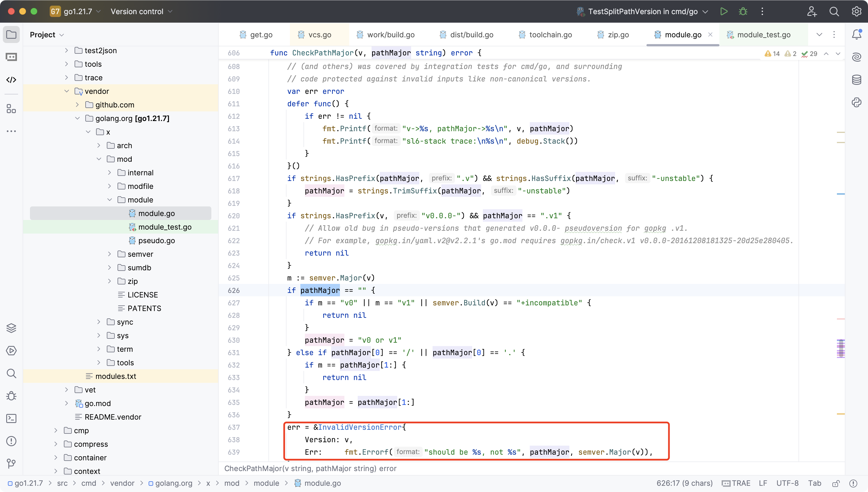Click the status bar warning circle icon
Screen dimensions: 868x492
853,483
